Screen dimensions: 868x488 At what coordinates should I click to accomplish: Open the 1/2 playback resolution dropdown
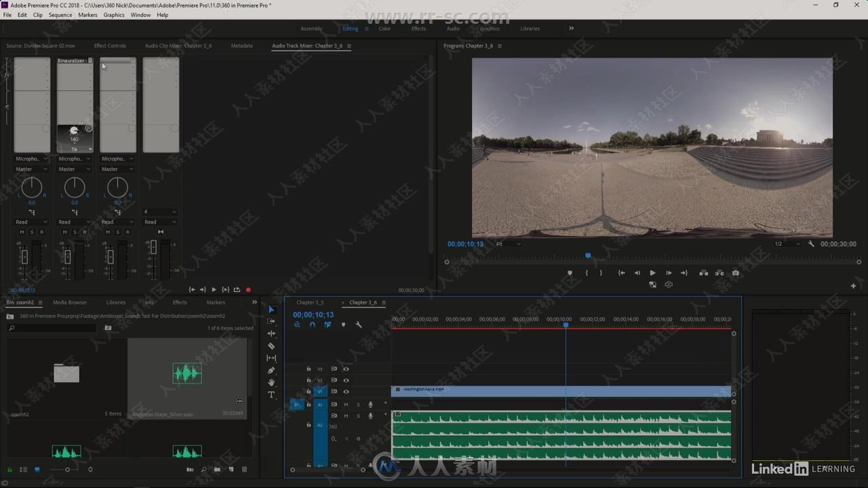(x=787, y=244)
